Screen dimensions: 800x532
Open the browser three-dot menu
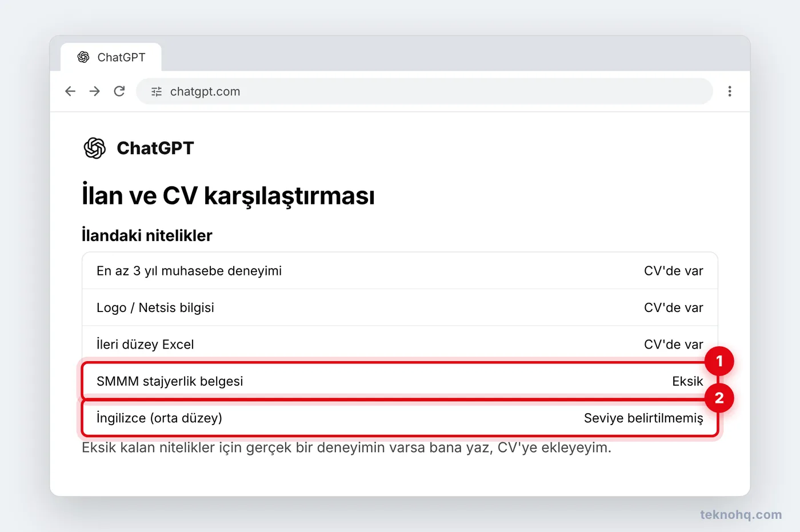pos(730,91)
